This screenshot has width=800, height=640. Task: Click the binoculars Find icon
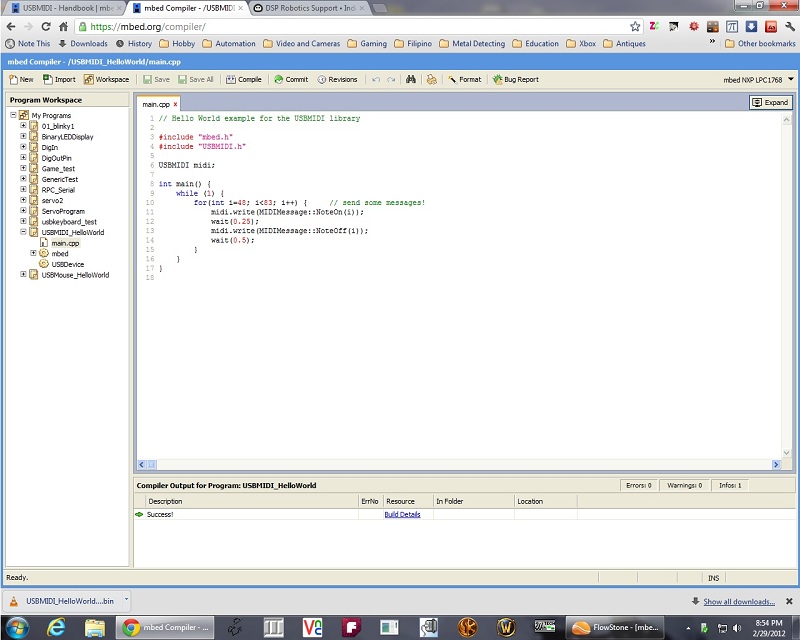(x=411, y=79)
